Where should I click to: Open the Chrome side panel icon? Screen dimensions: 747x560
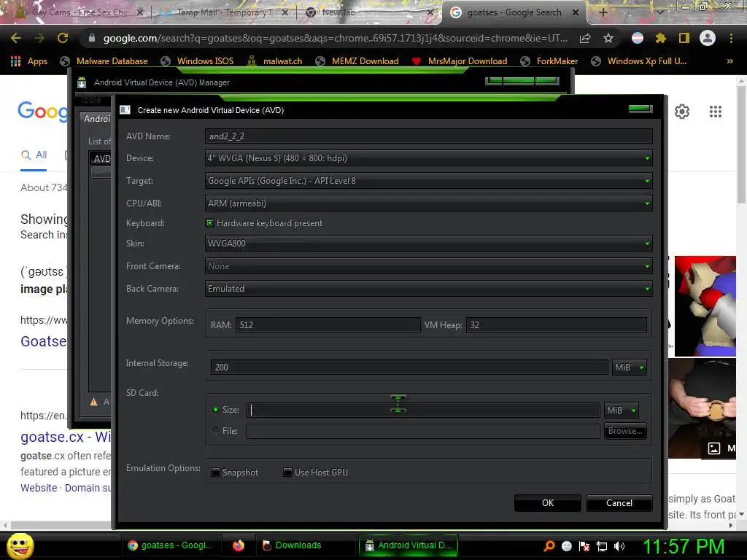point(684,38)
